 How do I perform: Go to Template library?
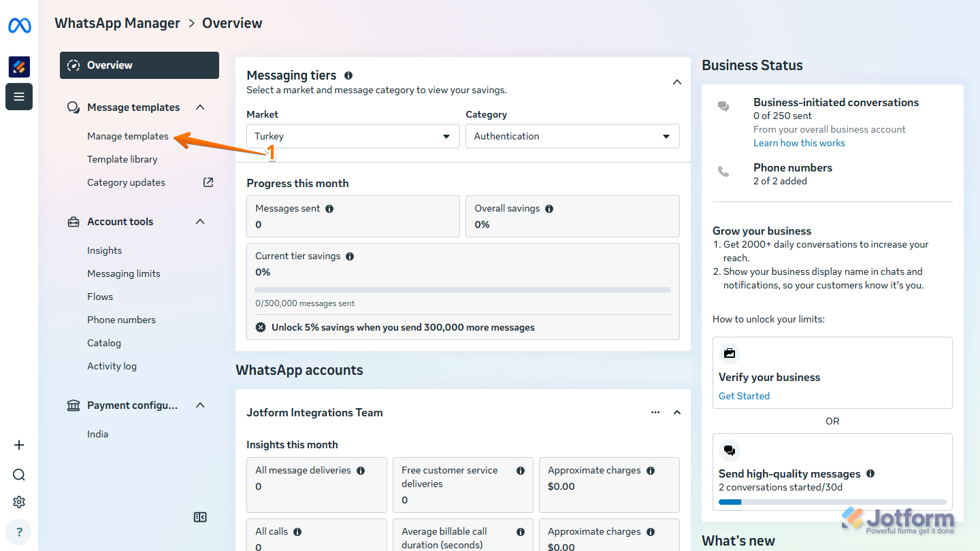[122, 159]
